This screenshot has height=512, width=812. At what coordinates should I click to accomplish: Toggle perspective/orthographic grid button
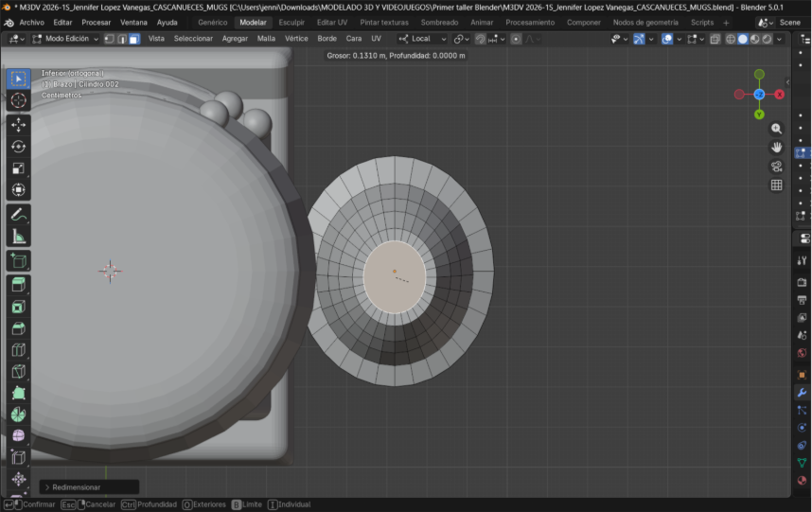[776, 185]
